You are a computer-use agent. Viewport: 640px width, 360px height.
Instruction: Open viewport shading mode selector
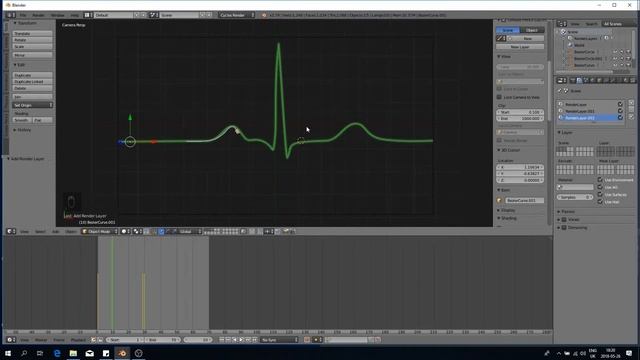[125, 231]
